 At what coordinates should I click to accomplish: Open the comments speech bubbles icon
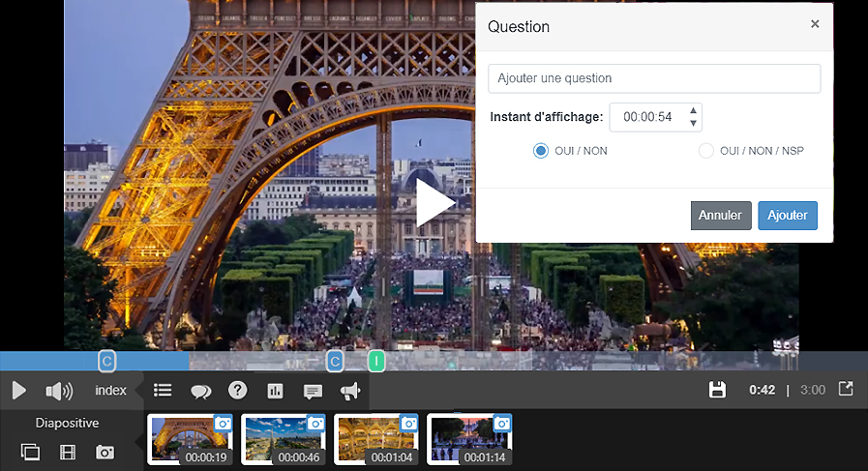(x=200, y=391)
